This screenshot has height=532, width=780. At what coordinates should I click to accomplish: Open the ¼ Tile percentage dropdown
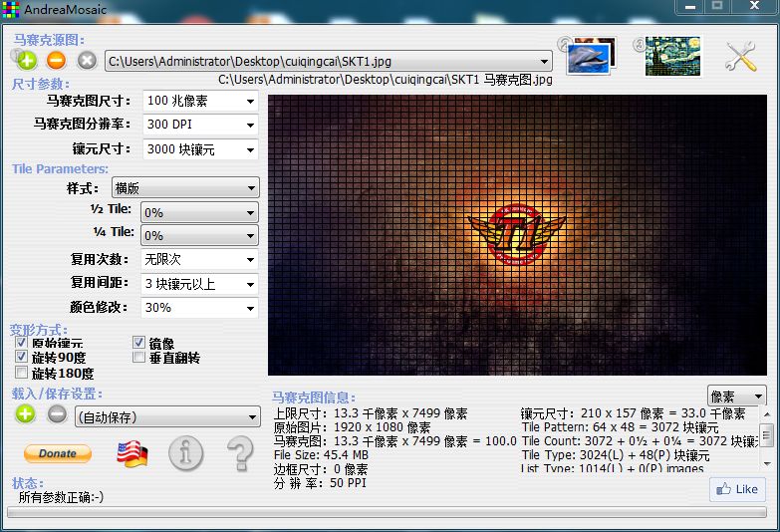click(199, 235)
